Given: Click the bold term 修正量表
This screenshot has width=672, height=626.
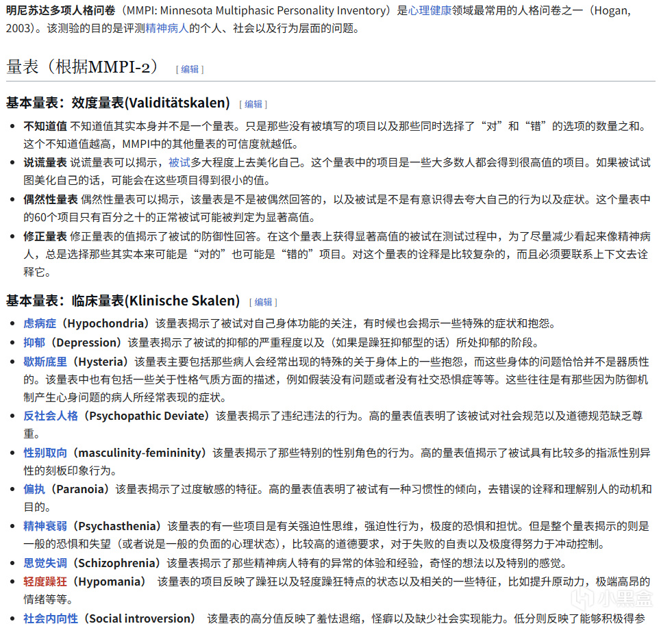Looking at the screenshot, I should (x=45, y=236).
